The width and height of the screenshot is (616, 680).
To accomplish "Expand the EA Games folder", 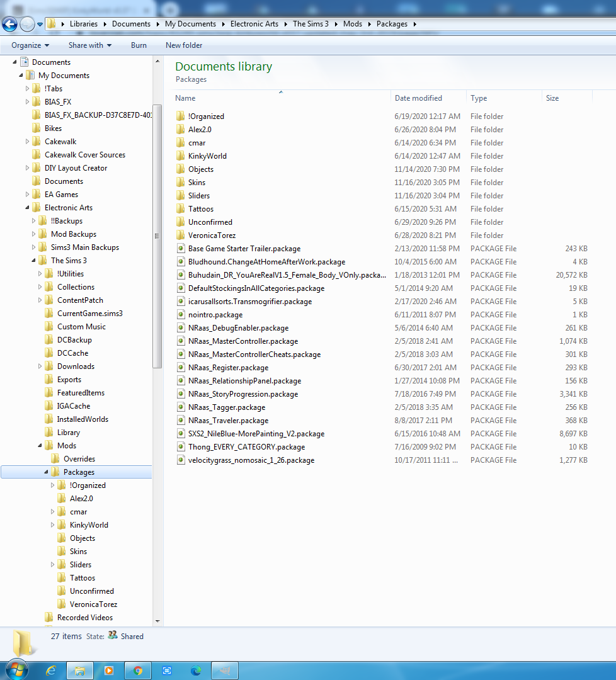I will tap(27, 195).
